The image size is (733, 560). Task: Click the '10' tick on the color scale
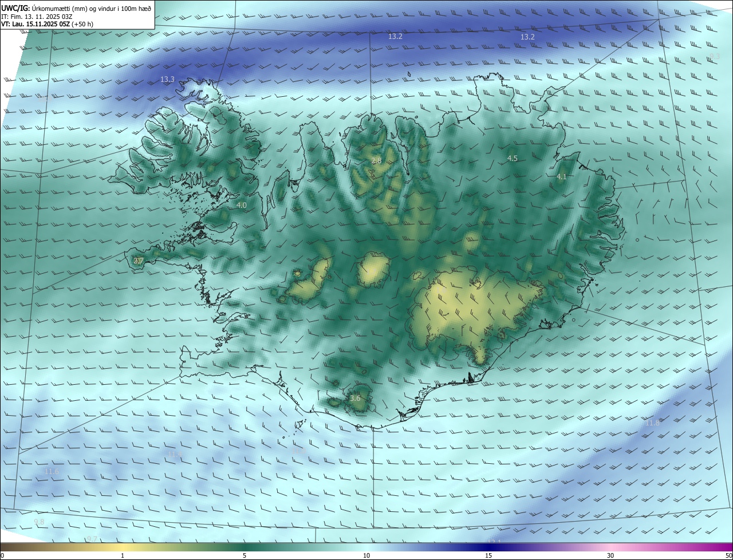[x=366, y=555]
